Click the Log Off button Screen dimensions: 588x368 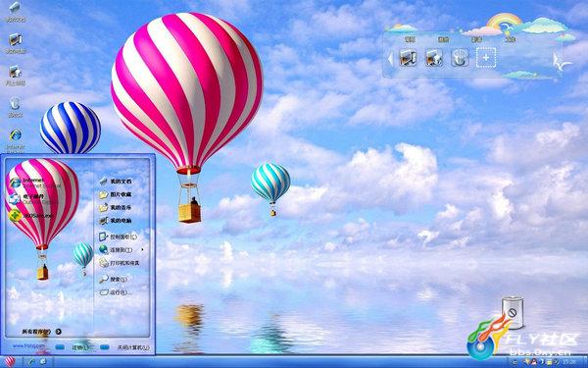coord(73,347)
